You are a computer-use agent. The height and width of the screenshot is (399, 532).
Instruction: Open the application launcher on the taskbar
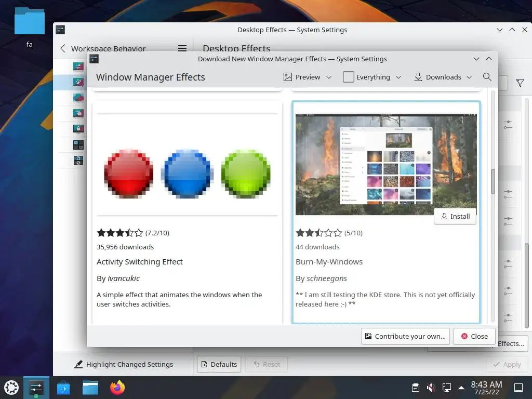click(11, 388)
